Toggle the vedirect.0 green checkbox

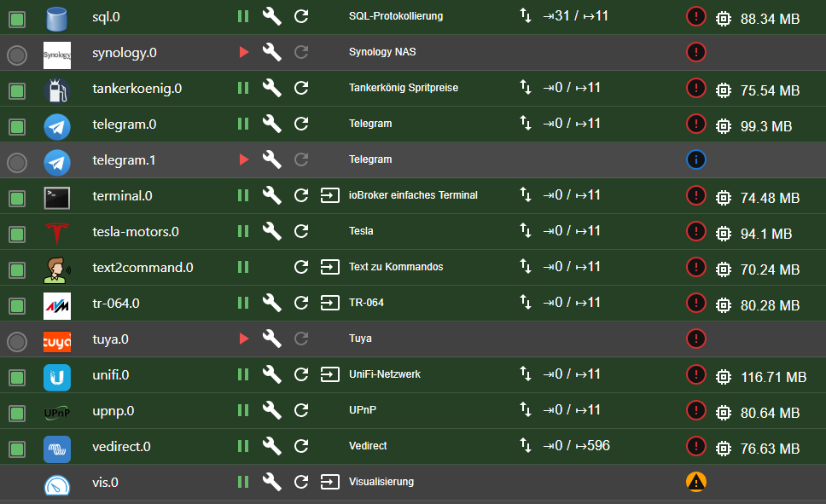pos(17,449)
